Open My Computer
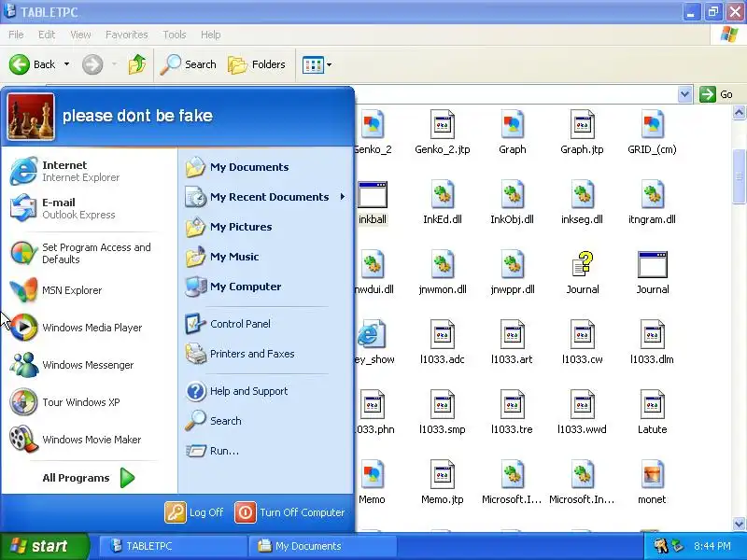Viewport: 747px width, 560px height. (x=233, y=287)
